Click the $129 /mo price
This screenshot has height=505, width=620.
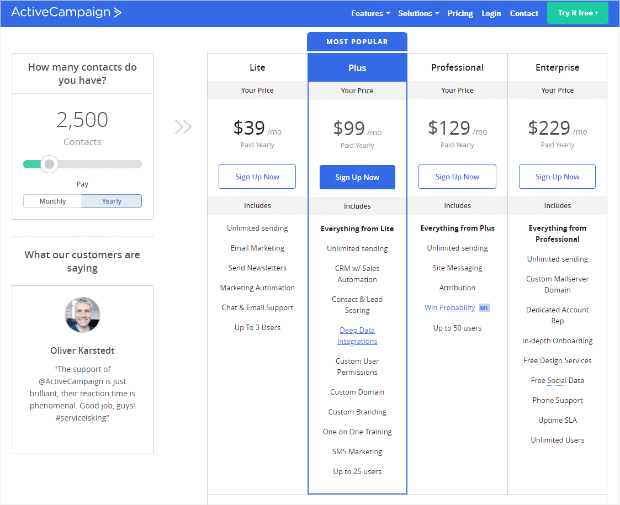coord(457,128)
